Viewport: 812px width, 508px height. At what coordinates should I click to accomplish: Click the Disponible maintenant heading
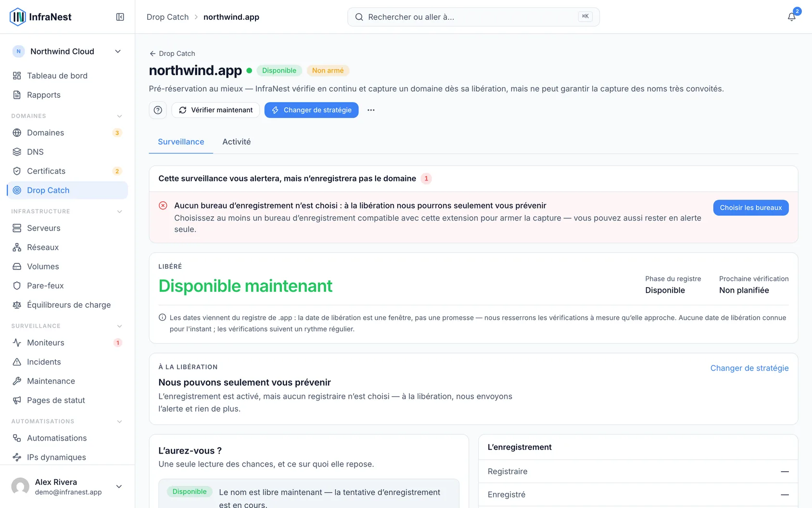click(x=245, y=286)
